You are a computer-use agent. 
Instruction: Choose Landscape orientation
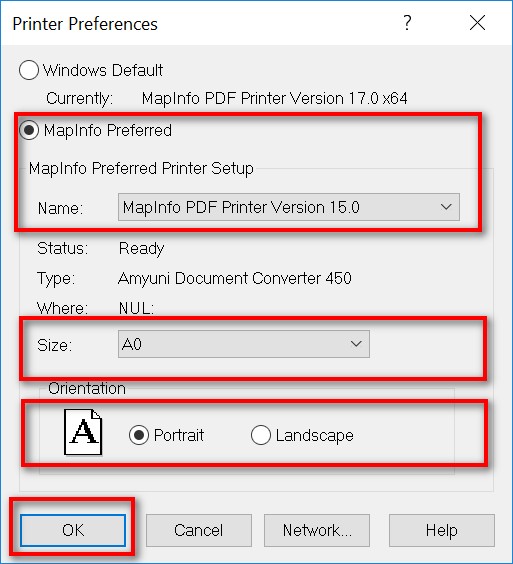coord(261,435)
